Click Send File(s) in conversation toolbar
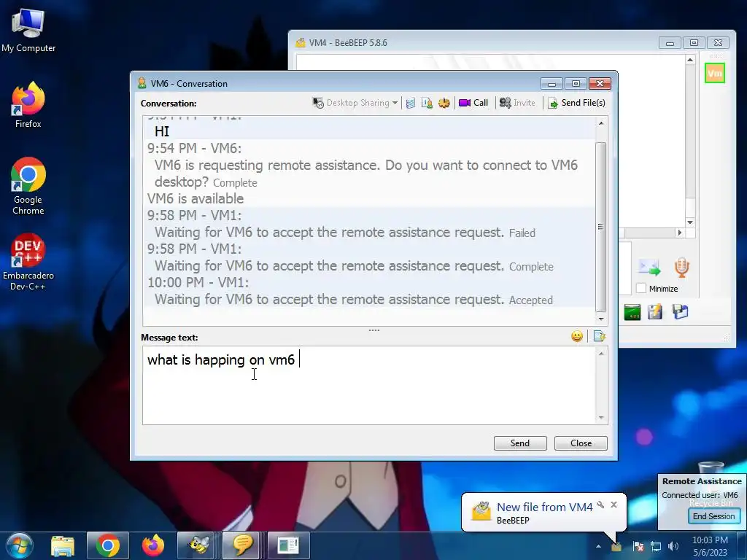This screenshot has height=560, width=747. pos(576,103)
